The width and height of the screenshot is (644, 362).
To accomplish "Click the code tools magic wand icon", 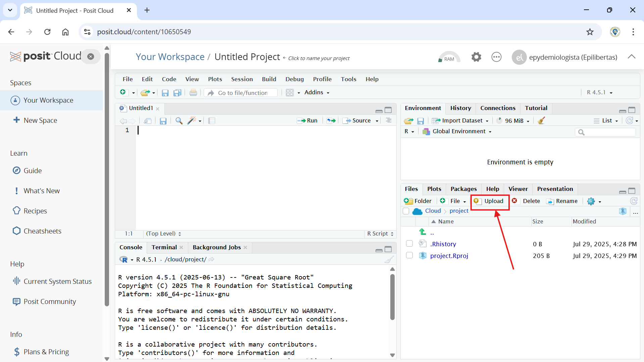I will click(x=192, y=121).
